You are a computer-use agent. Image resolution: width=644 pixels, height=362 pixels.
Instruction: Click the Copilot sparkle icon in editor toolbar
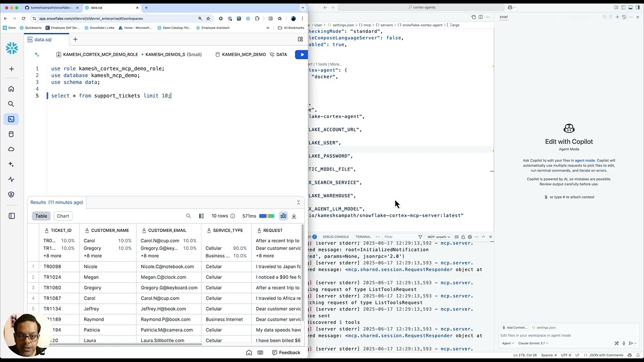point(37,54)
